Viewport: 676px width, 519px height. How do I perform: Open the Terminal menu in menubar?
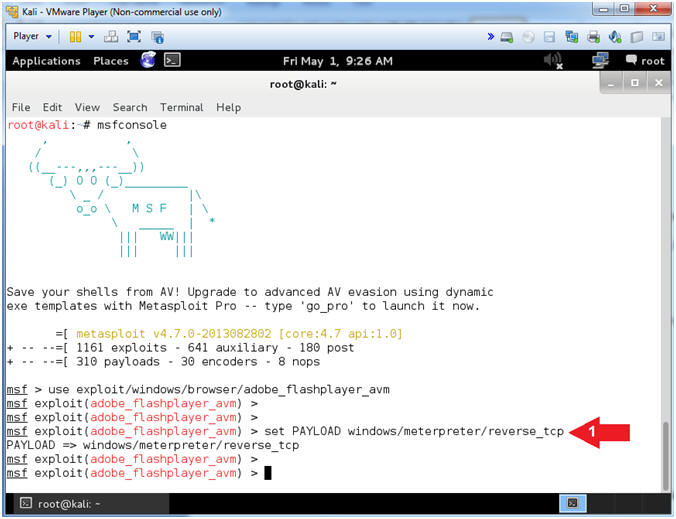tap(182, 107)
